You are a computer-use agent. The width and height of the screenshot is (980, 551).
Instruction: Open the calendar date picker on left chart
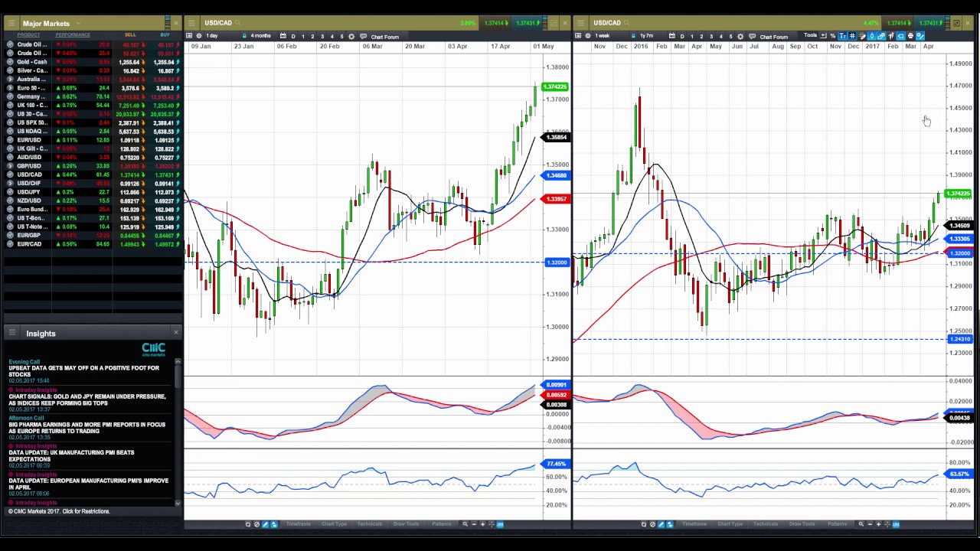[283, 36]
